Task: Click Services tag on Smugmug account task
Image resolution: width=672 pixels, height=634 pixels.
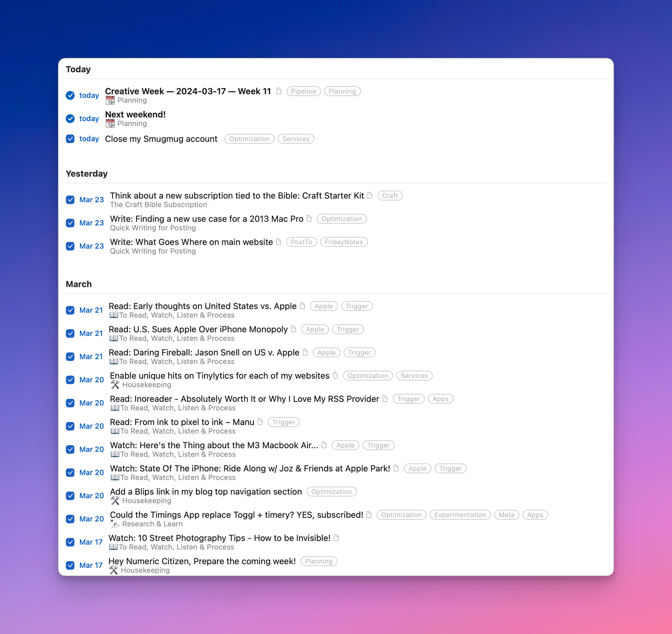Action: pyautogui.click(x=295, y=139)
